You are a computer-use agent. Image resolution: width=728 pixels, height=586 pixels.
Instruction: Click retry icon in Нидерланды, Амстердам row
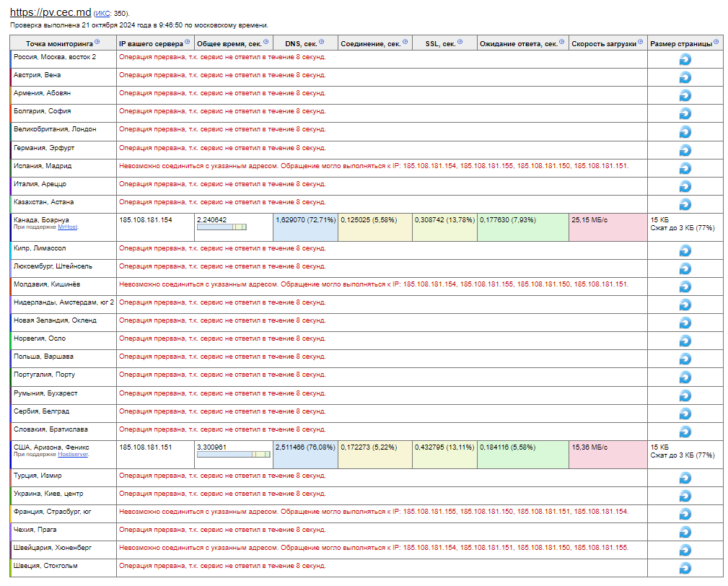coord(685,305)
